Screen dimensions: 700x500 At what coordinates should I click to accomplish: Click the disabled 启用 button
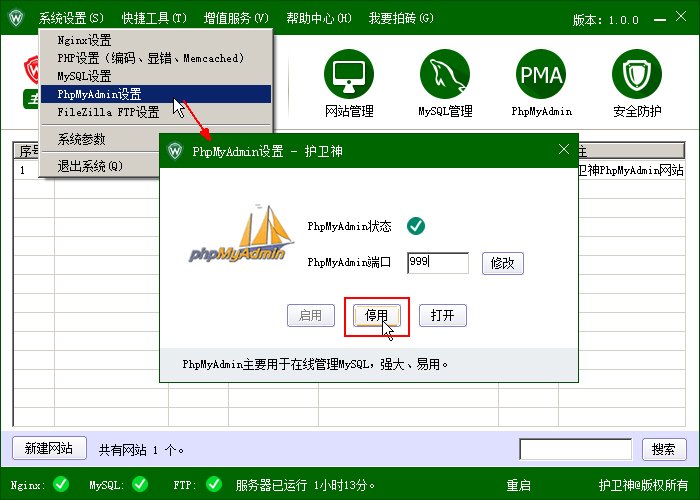pos(311,316)
